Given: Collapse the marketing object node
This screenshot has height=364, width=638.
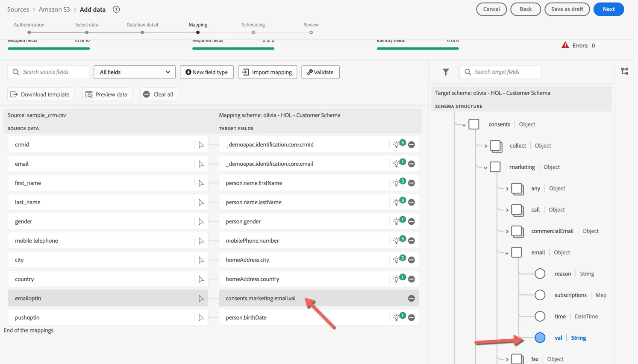Looking at the screenshot, I should pos(485,167).
